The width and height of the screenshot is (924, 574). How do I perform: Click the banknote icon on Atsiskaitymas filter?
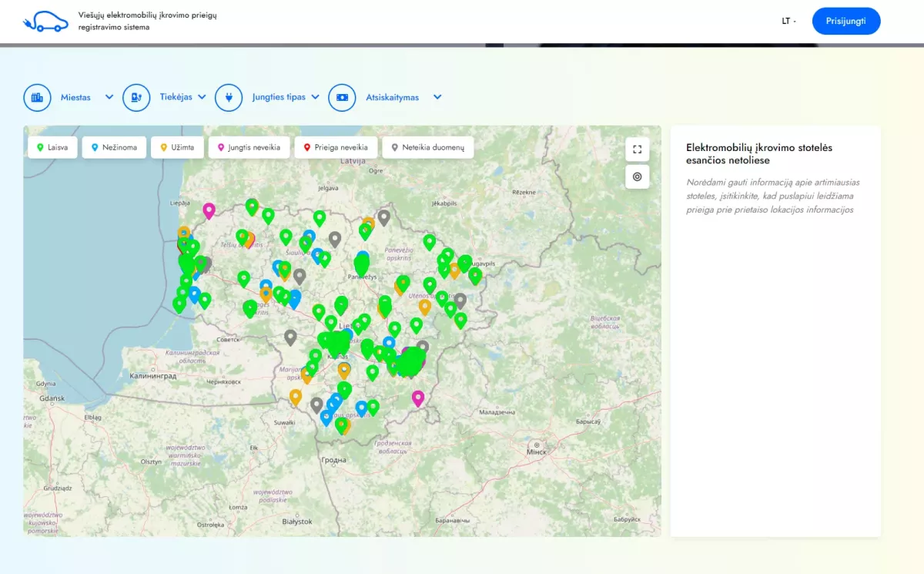pos(342,97)
